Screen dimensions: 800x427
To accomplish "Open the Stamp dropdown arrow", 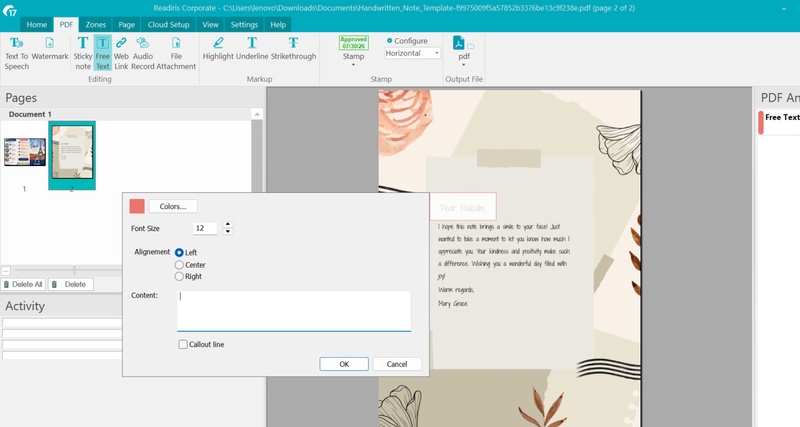I will pos(353,65).
